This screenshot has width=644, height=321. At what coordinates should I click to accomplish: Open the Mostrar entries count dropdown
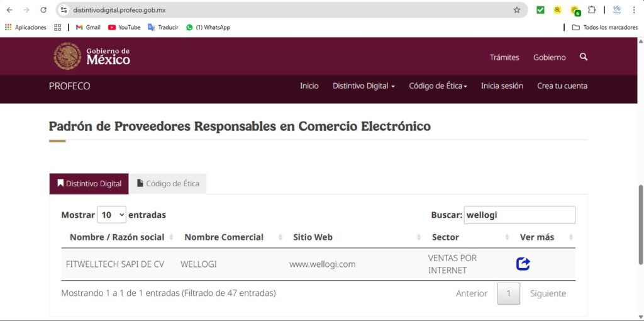pos(111,215)
